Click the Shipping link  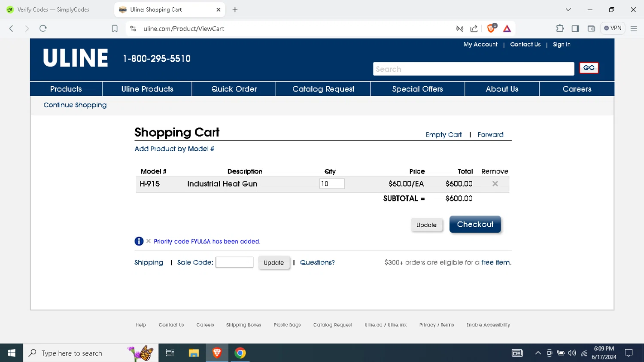coord(149,262)
